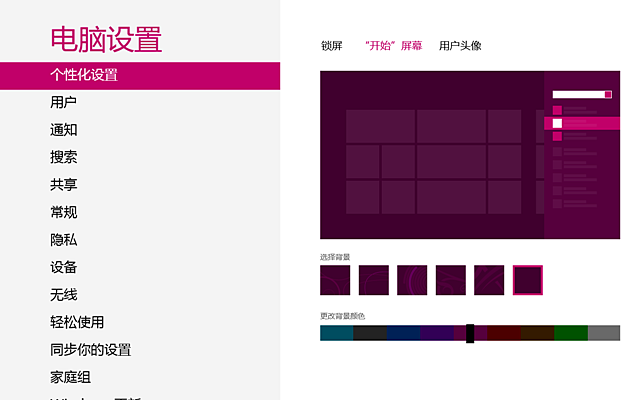Select the plain background thumbnail with pink border
The width and height of the screenshot is (640, 400).
528,280
